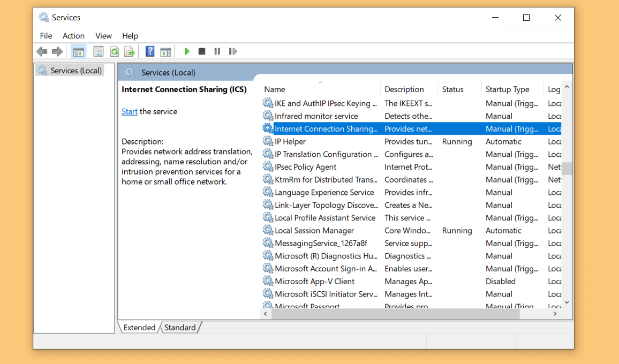Start the service with green play button
This screenshot has width=619, height=364.
[x=187, y=51]
